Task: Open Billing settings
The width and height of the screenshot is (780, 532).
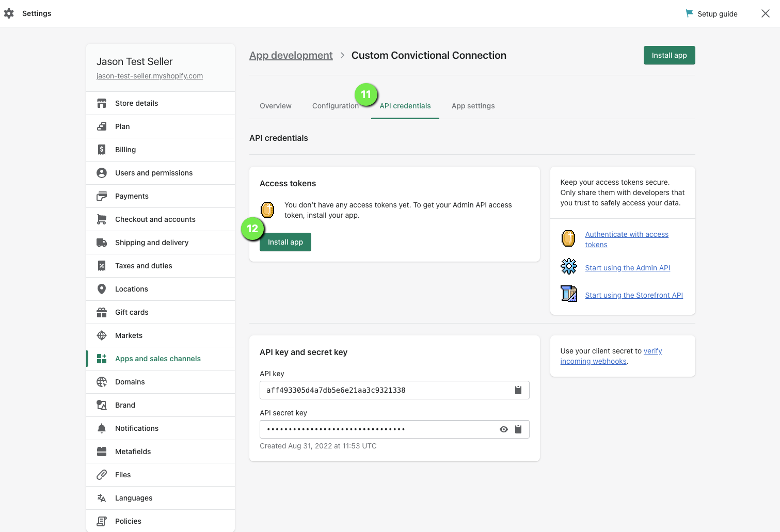Action: point(161,150)
